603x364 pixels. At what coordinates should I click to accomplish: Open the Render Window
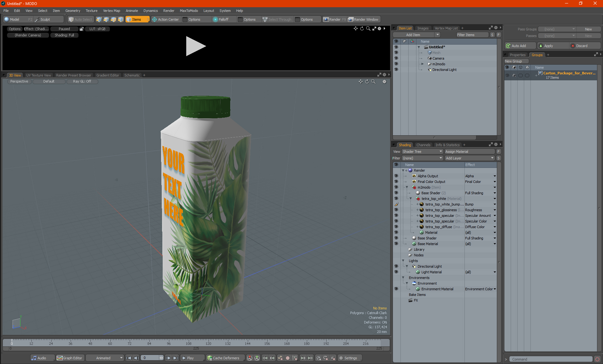364,19
